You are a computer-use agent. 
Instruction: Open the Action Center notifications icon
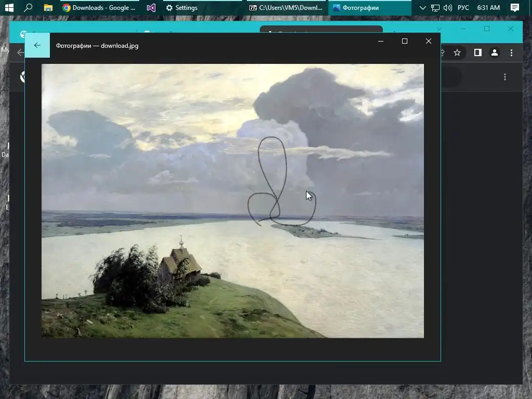click(x=515, y=7)
